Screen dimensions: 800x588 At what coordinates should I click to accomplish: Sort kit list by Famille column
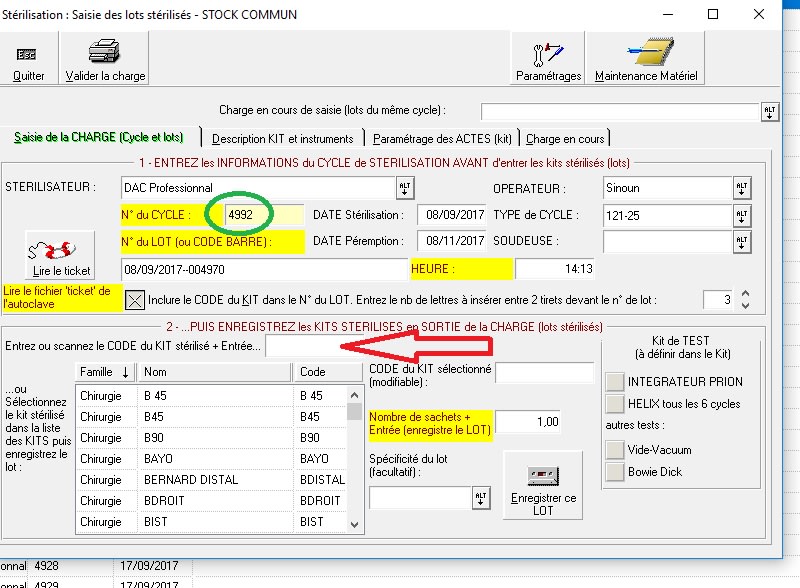[106, 372]
